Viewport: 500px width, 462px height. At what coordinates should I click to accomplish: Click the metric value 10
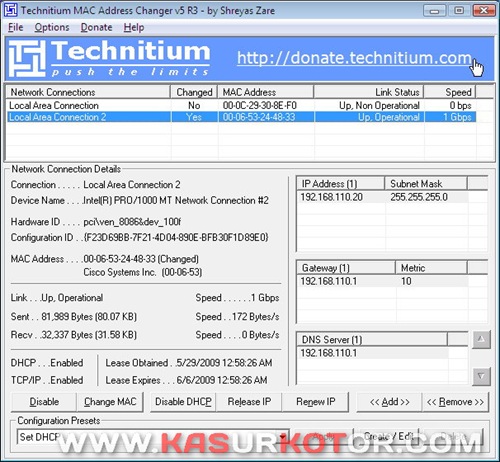(406, 281)
